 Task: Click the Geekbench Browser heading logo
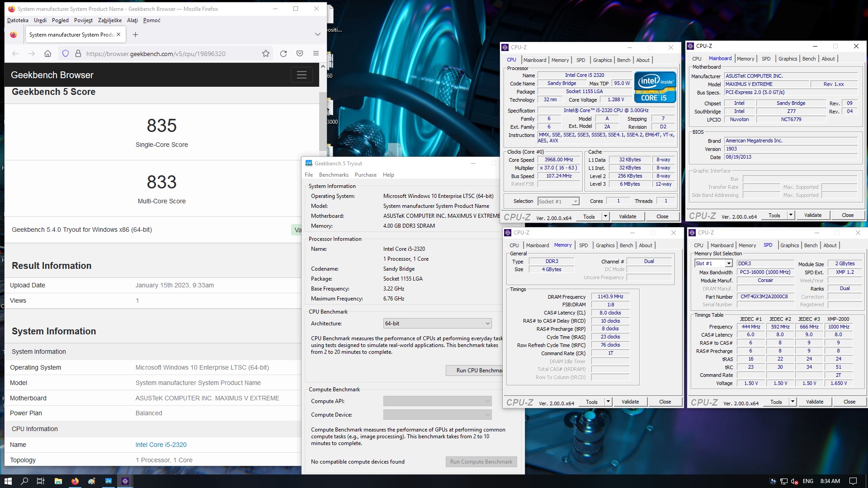[x=52, y=75]
